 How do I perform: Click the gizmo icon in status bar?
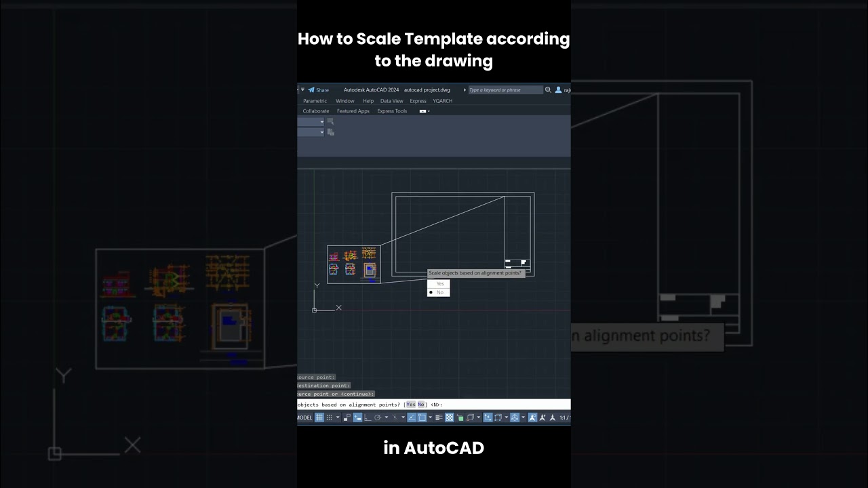[515, 418]
